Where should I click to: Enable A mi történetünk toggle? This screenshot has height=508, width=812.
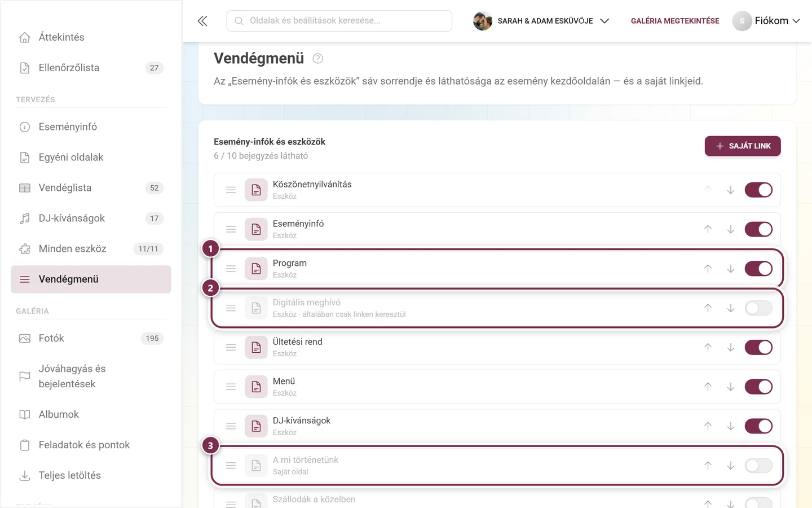(758, 466)
